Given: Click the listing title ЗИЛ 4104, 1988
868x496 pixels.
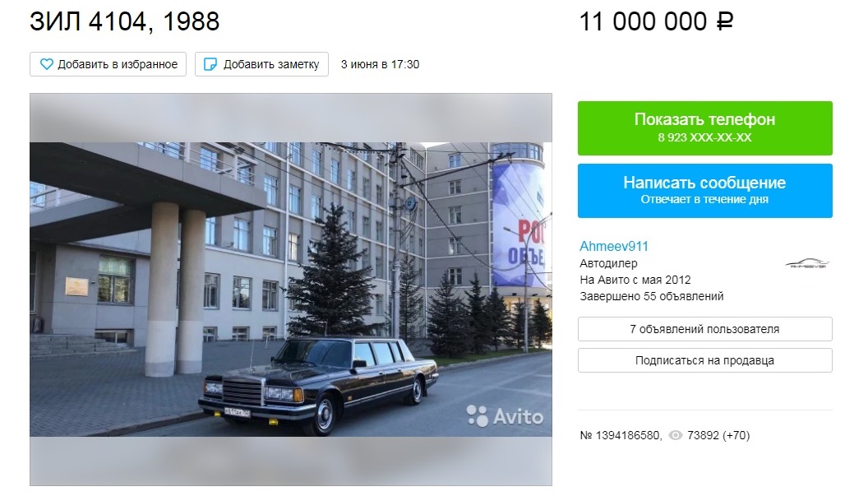Looking at the screenshot, I should pyautogui.click(x=125, y=21).
